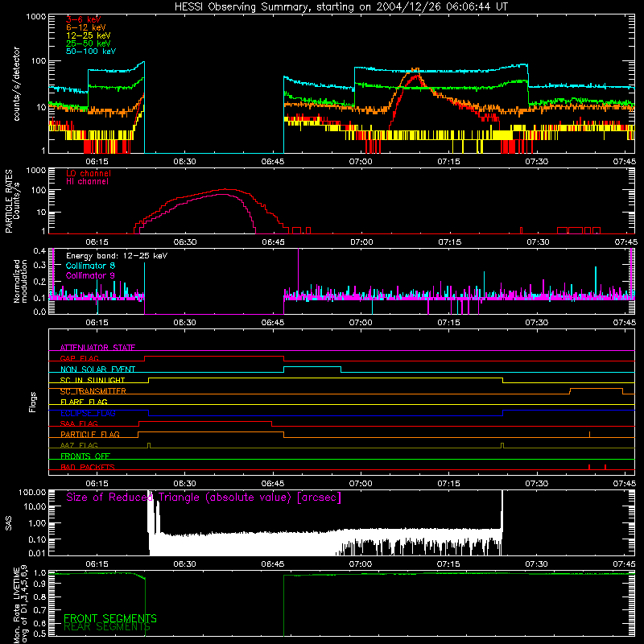Click the HESSI Observing Summary plot title
The height and width of the screenshot is (644, 644).
341,7
